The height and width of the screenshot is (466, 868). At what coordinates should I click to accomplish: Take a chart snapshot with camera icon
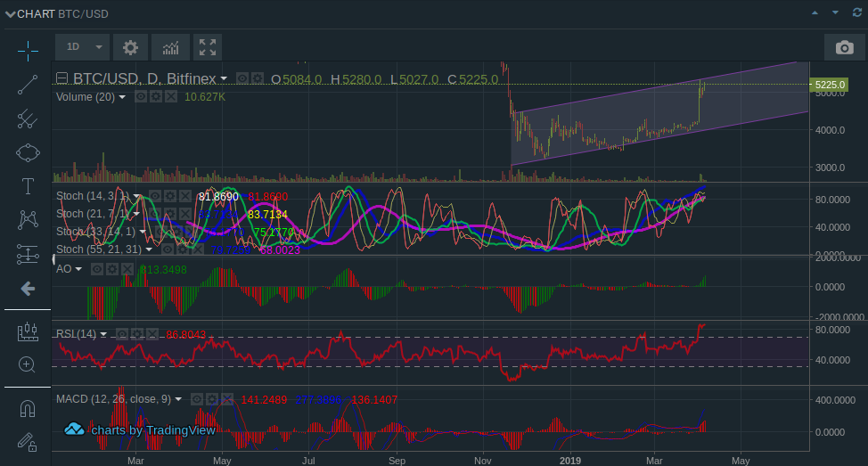coord(843,47)
